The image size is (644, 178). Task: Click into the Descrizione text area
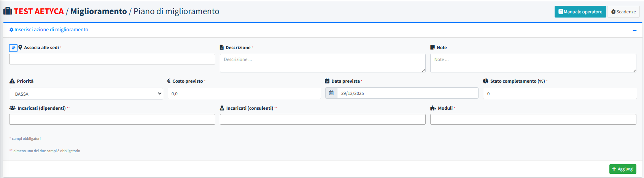pyautogui.click(x=322, y=63)
